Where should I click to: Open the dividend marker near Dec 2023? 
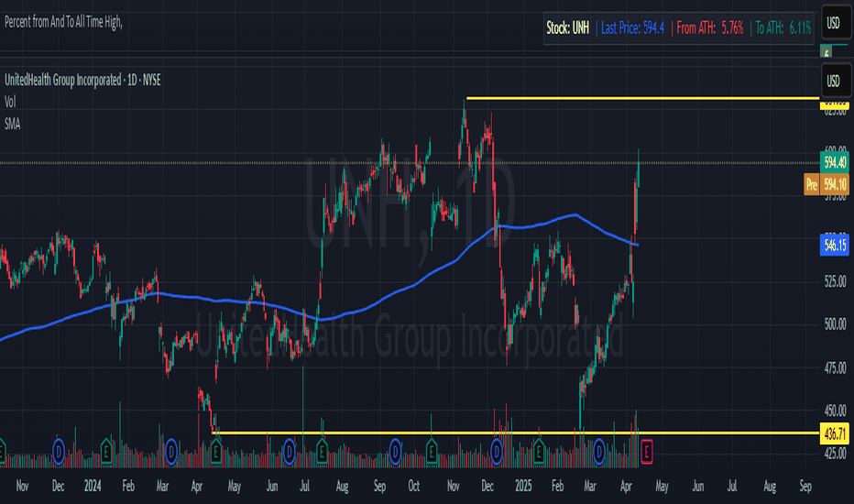click(59, 452)
